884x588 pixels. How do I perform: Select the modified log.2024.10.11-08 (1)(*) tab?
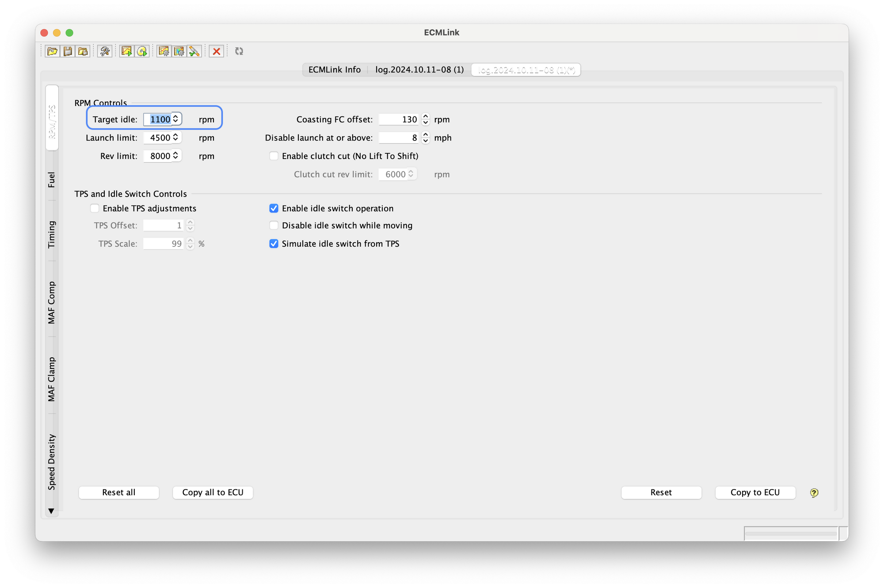pyautogui.click(x=526, y=70)
